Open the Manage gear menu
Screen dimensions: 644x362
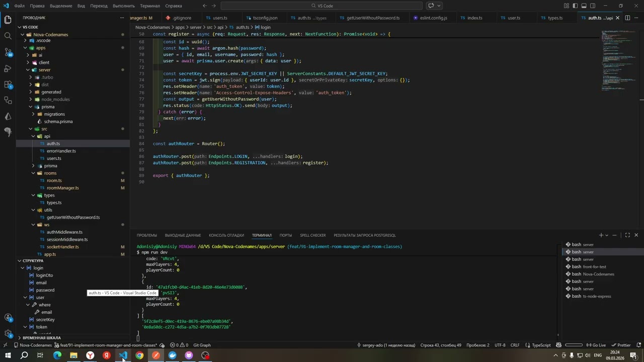8,333
